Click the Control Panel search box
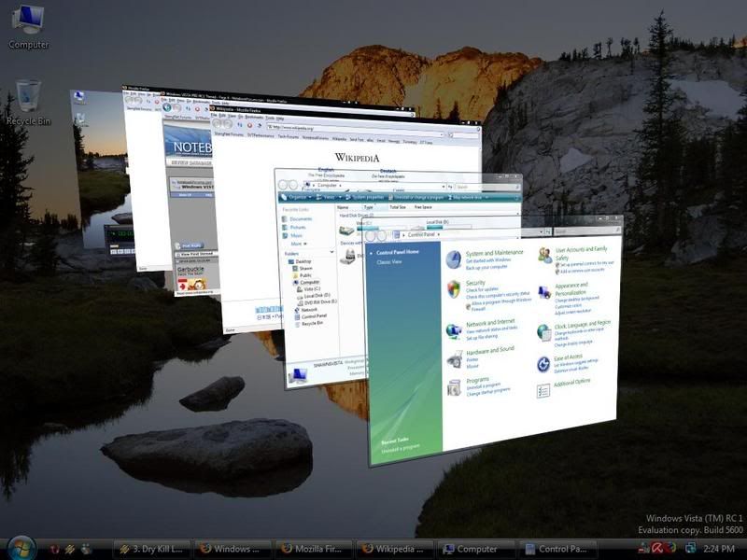 (x=585, y=231)
